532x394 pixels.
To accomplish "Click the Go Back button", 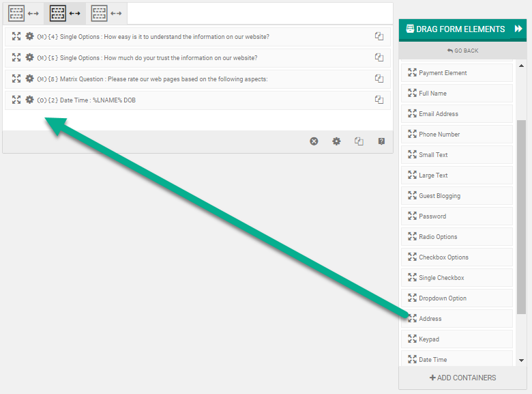I will pos(462,51).
